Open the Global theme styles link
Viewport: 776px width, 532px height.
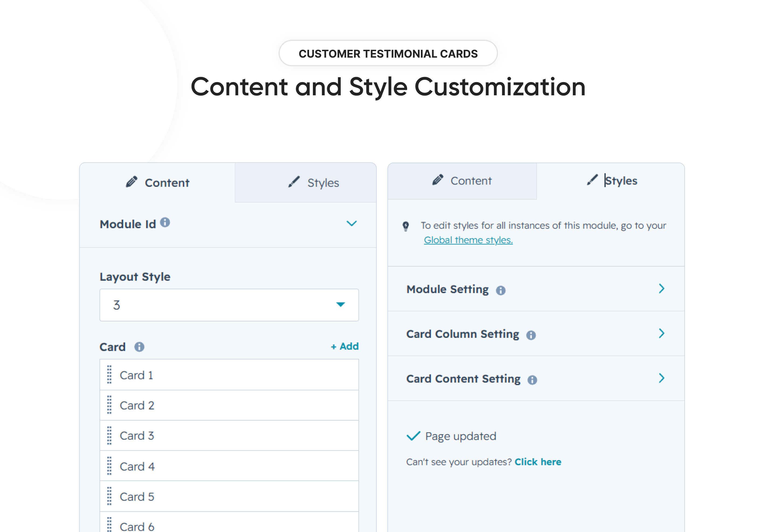tap(468, 240)
